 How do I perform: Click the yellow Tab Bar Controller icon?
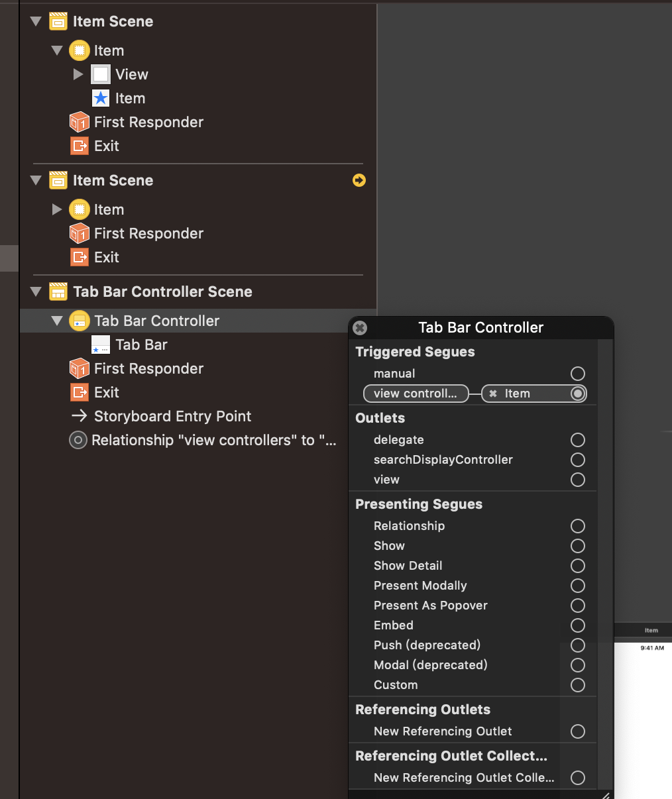click(80, 321)
